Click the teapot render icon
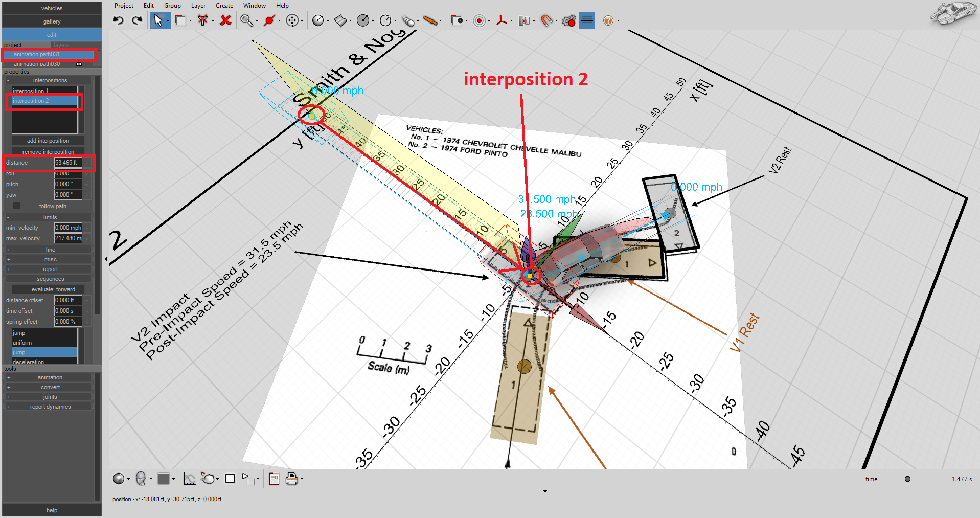The image size is (980, 518). pos(208,479)
